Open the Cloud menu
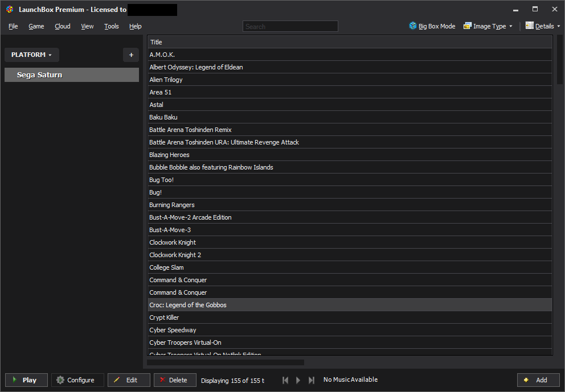The height and width of the screenshot is (392, 565). pos(62,26)
